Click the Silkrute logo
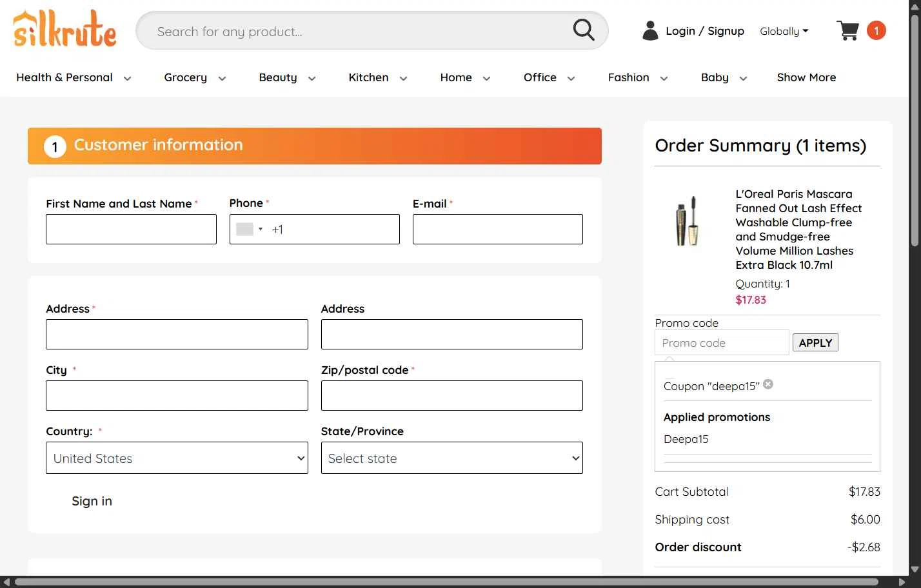The width and height of the screenshot is (921, 588). (64, 29)
